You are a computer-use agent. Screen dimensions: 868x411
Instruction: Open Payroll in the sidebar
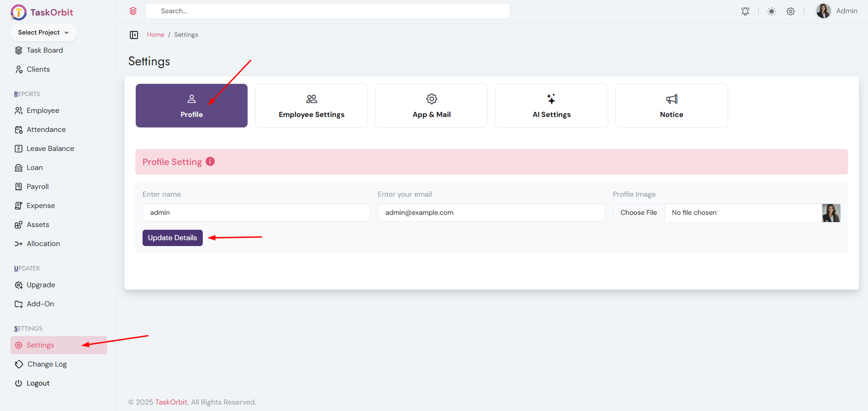(37, 187)
